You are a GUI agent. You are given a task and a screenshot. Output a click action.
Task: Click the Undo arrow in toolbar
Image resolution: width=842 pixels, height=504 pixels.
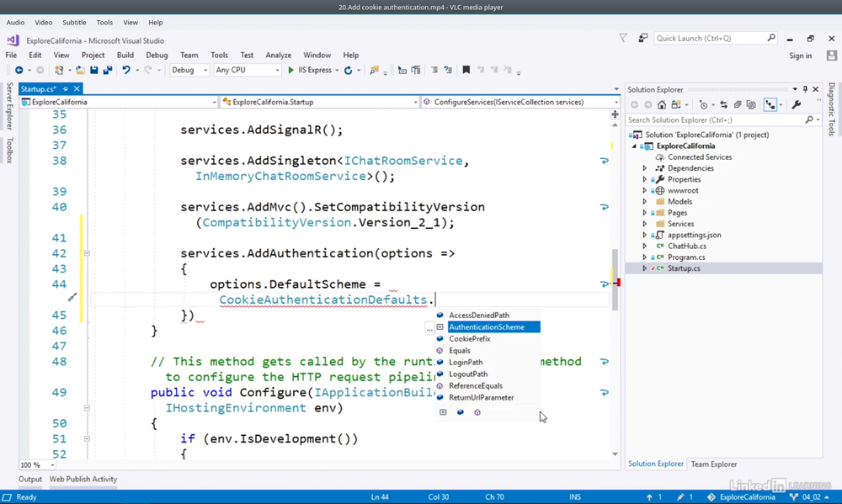126,71
